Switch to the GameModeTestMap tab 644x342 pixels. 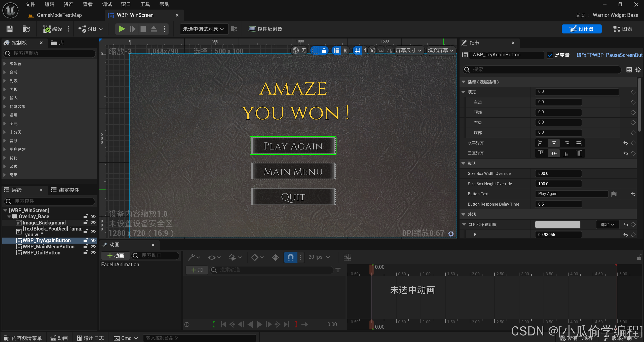59,15
